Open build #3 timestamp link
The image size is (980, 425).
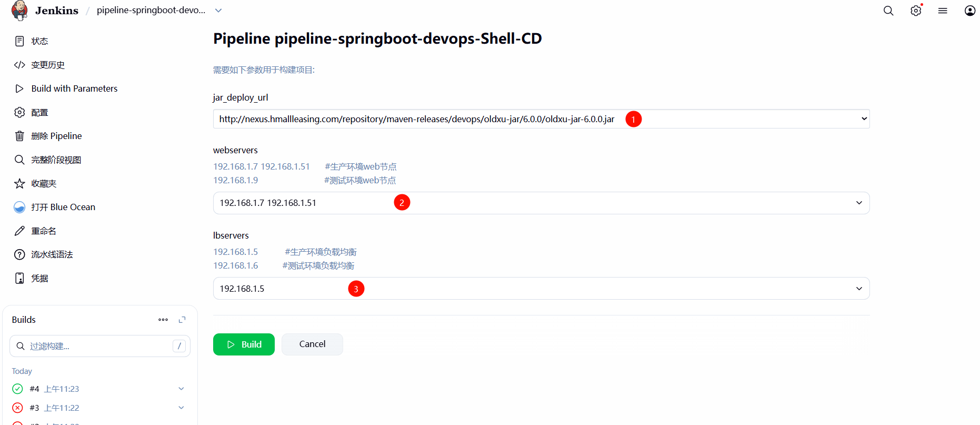click(x=62, y=408)
